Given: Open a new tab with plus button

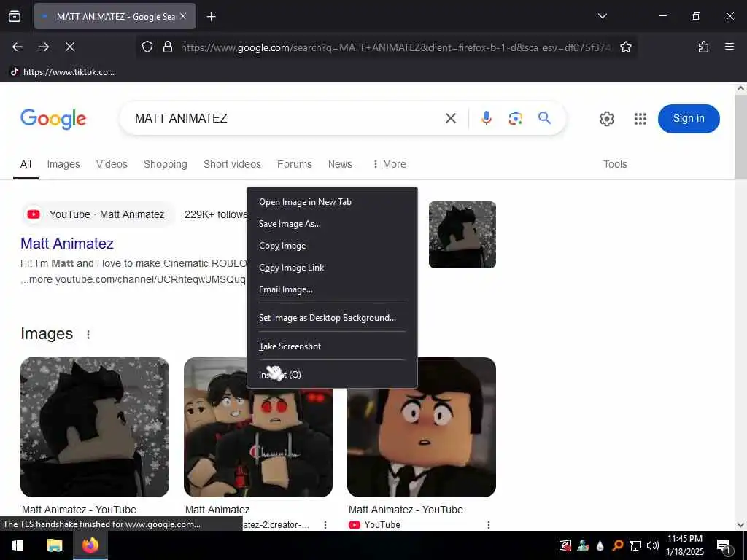Looking at the screenshot, I should coord(211,17).
